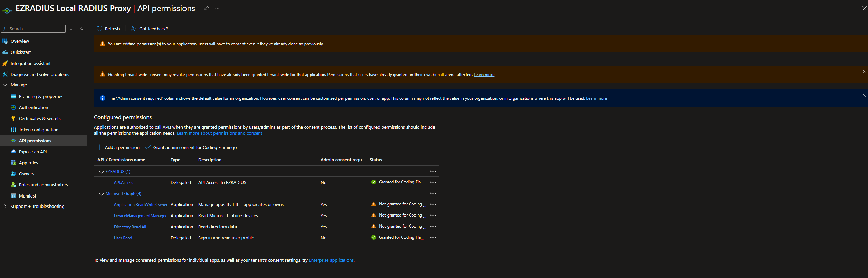Click Learn more in the Admin consent info banner

pos(597,98)
